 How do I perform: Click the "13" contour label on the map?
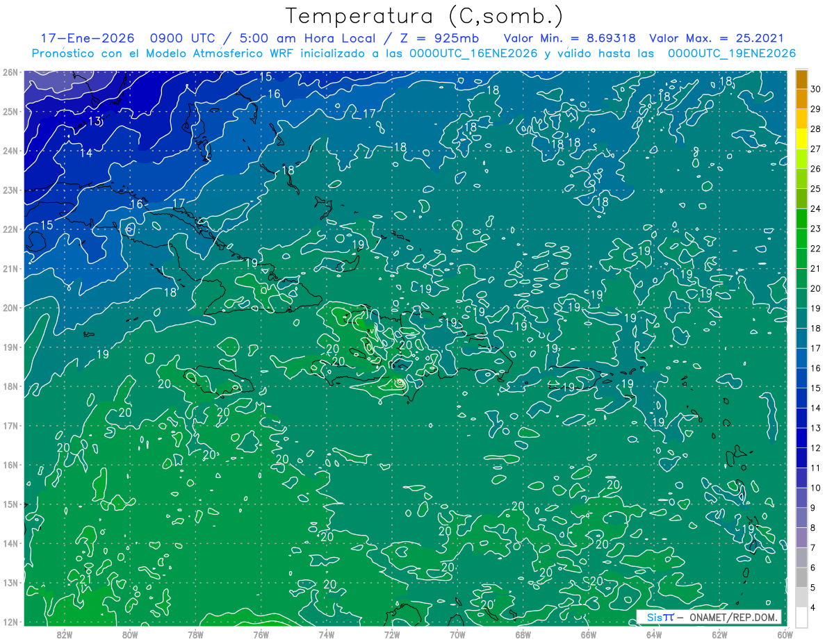tap(95, 122)
